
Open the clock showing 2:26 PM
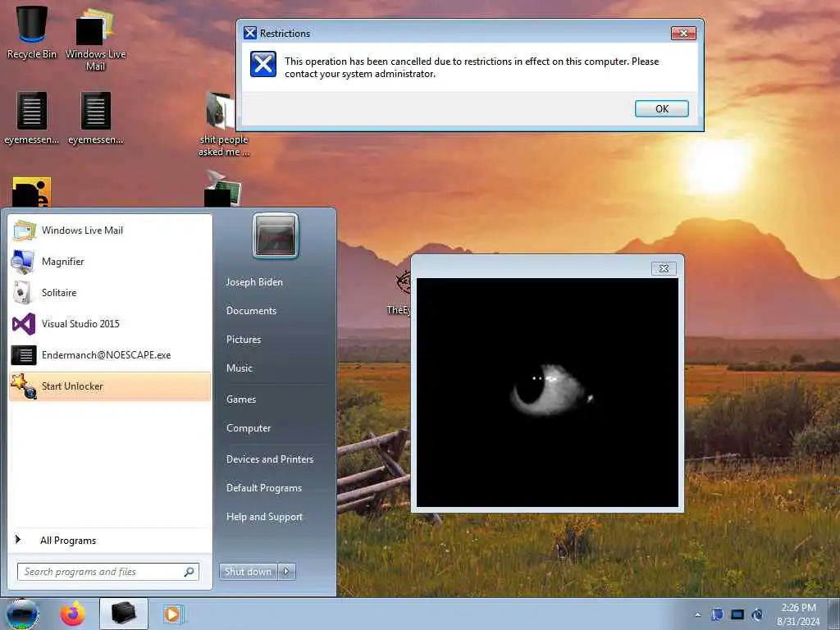(x=798, y=614)
